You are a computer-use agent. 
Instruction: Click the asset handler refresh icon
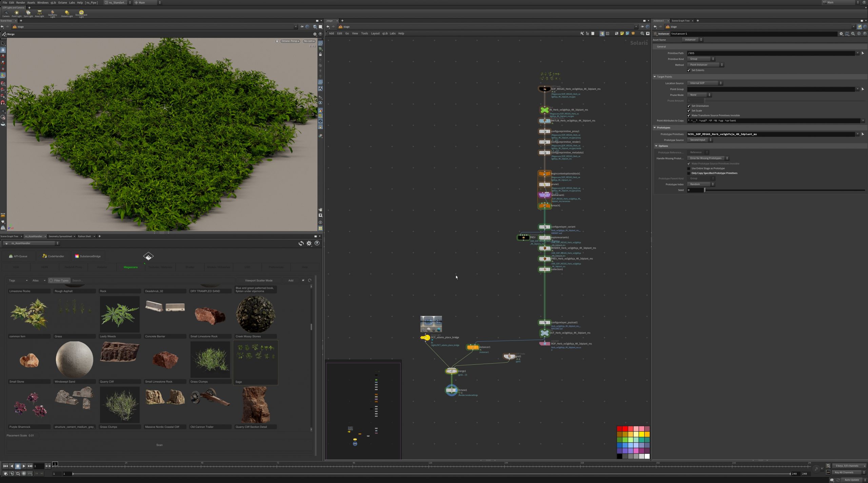(x=301, y=243)
